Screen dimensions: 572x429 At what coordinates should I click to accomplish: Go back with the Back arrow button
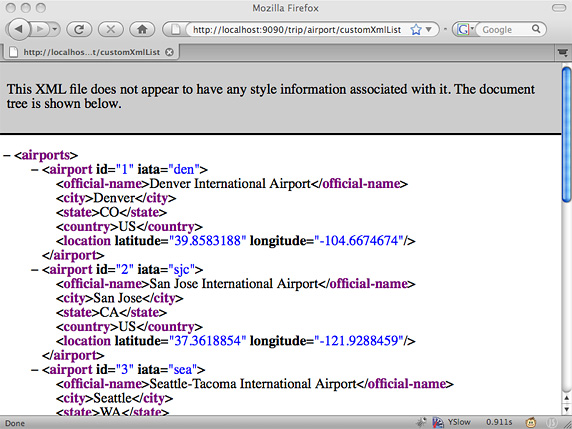pos(19,29)
